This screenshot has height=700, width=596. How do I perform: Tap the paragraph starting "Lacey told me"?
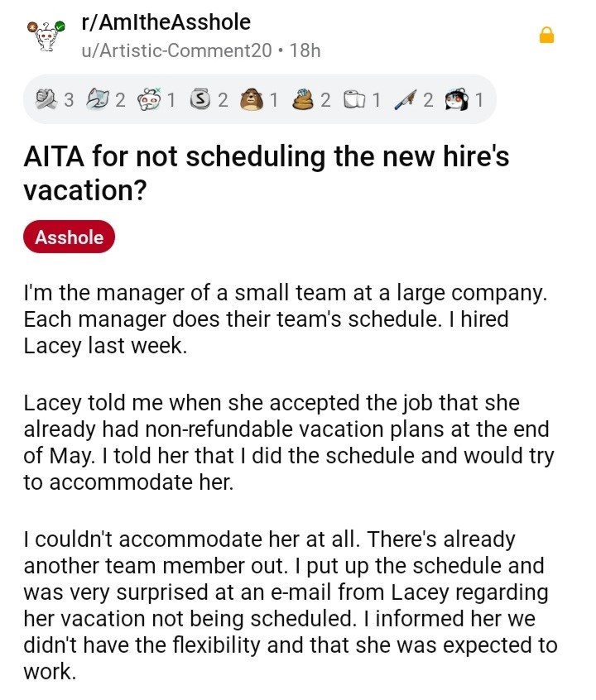(286, 443)
